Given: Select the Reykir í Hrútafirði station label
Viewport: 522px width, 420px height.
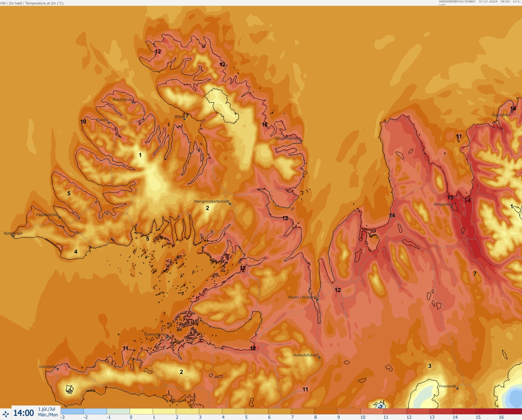Looking at the screenshot, I should (x=302, y=297).
